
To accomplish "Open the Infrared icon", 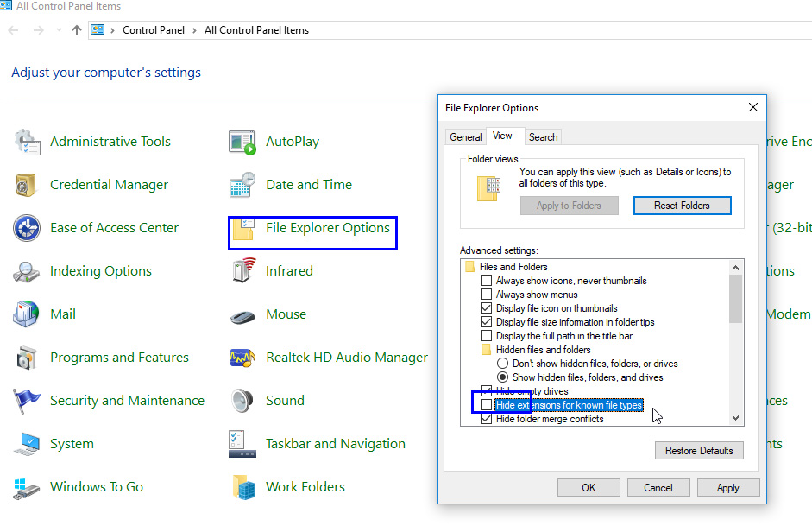I will point(243,270).
